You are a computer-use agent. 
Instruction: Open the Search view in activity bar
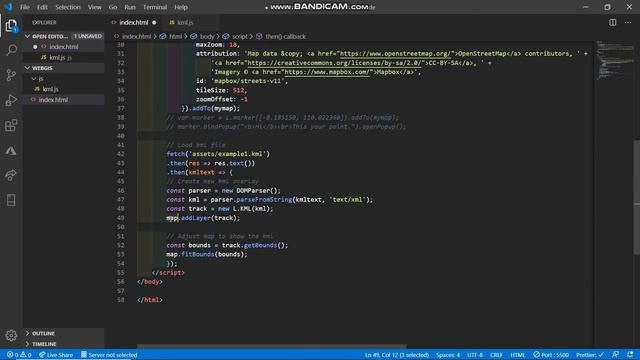click(x=11, y=50)
